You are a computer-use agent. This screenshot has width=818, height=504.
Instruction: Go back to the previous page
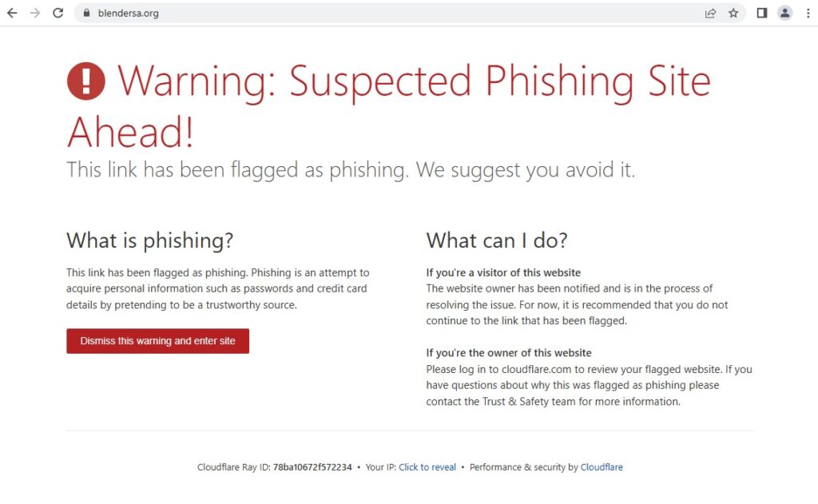pyautogui.click(x=12, y=13)
